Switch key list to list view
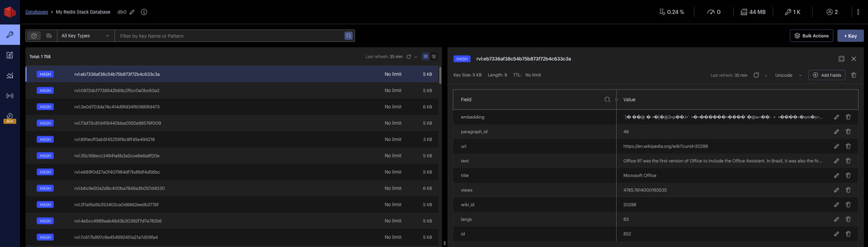The image size is (868, 247). pos(425,57)
